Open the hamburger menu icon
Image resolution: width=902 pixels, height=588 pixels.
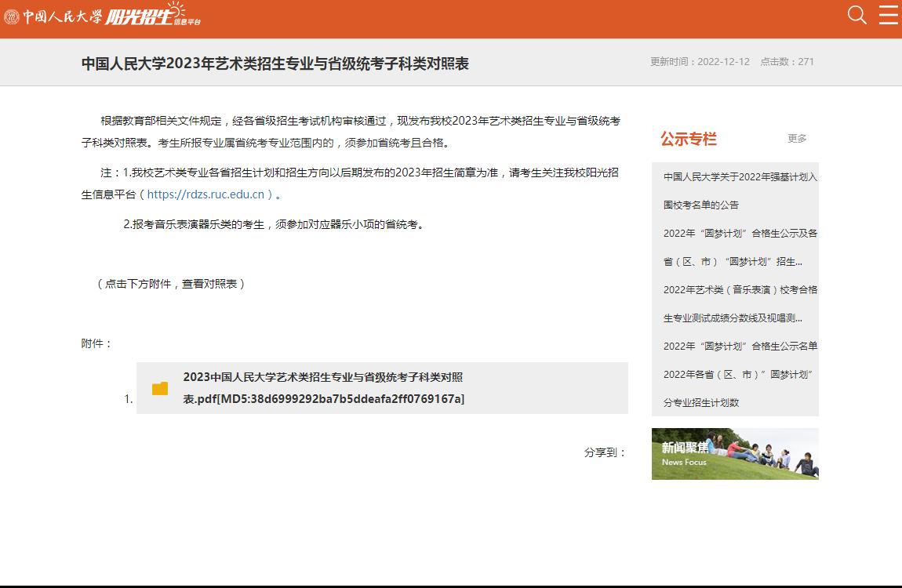coord(888,15)
